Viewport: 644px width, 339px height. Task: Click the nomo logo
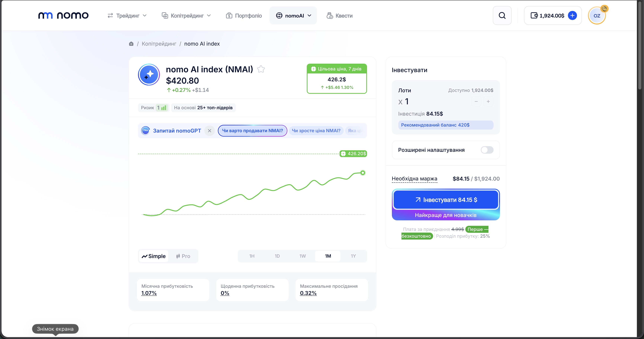63,15
